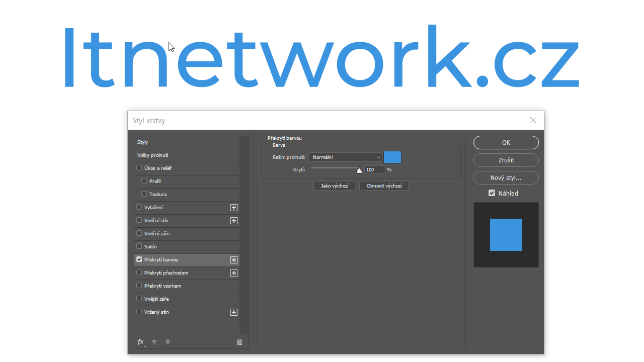This screenshot has height=362, width=644.
Task: Move effect down with arrow icon
Action: point(168,342)
